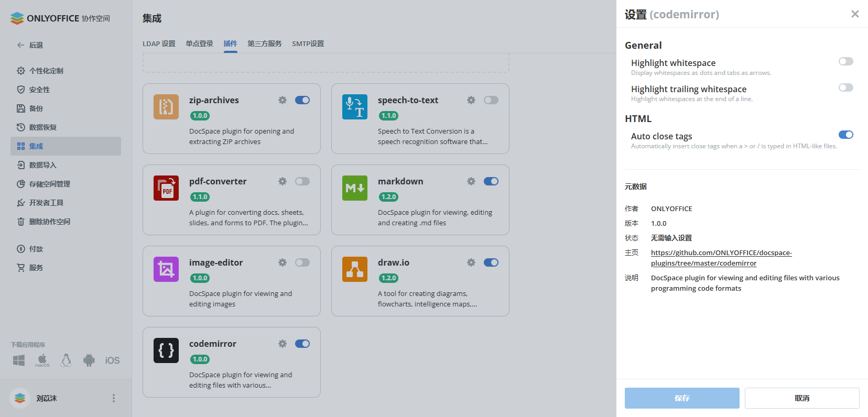Open 存储空间管理 settings section

click(66, 184)
